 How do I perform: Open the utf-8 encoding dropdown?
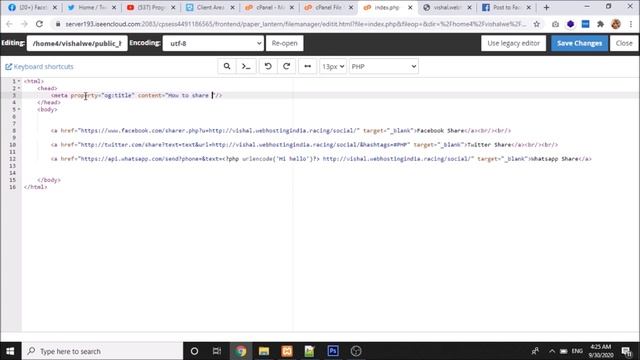pos(213,43)
